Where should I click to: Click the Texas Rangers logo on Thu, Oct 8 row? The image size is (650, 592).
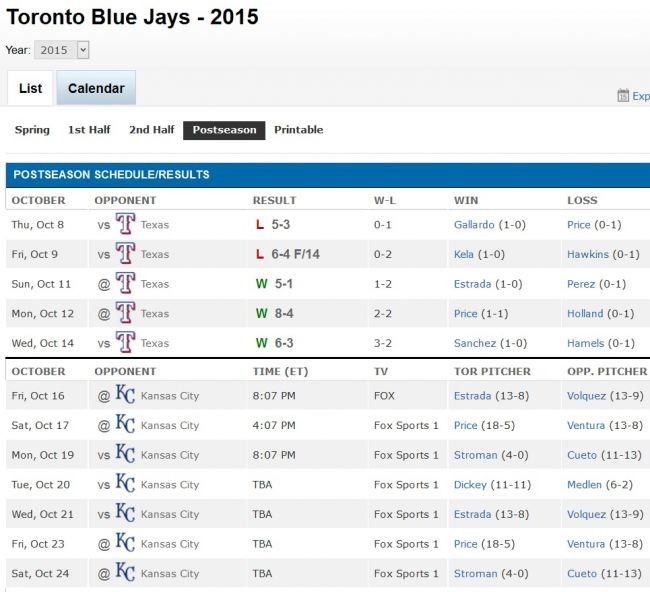tap(125, 224)
